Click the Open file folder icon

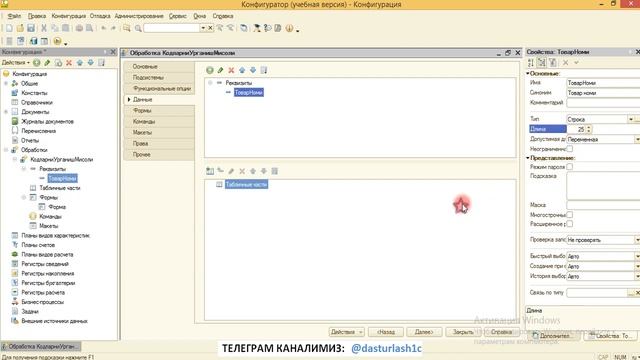(x=20, y=28)
